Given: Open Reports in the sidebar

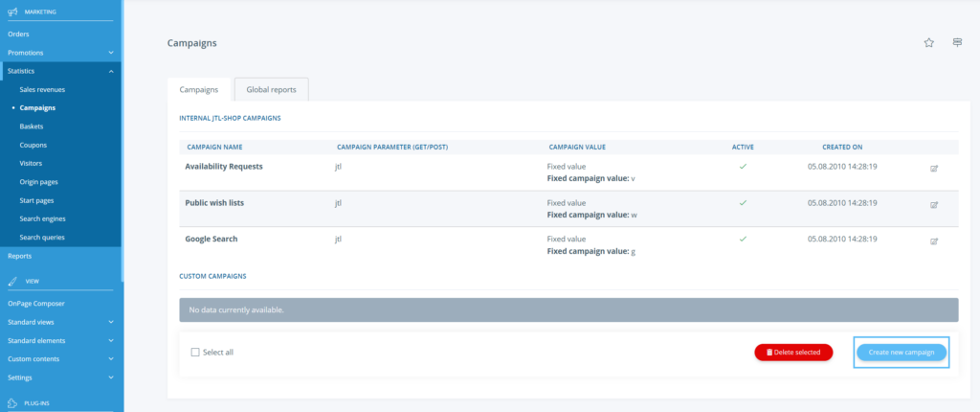Looking at the screenshot, I should click(19, 256).
